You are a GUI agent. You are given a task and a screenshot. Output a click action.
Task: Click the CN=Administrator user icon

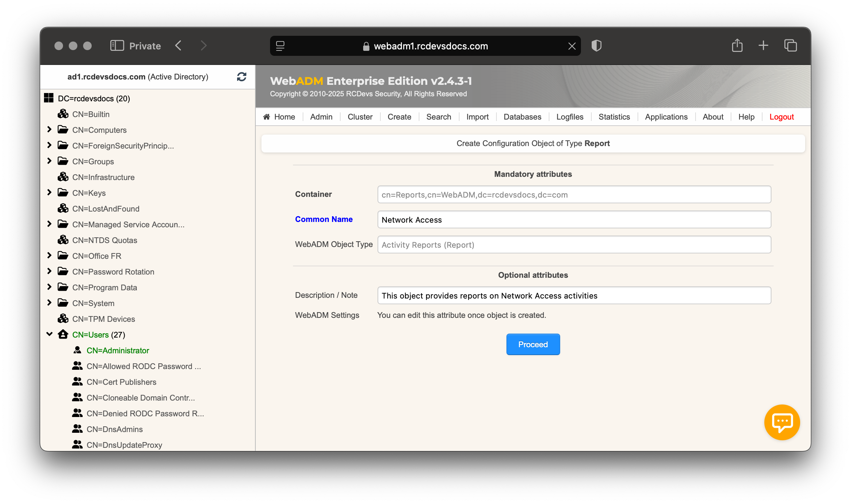77,350
